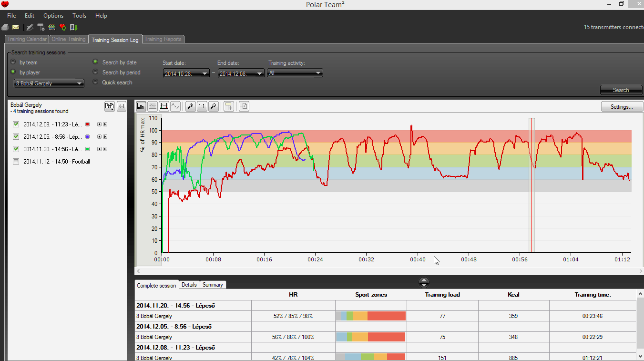Viewport: 644px width, 361px height.
Task: Switch to the Training Calendar tab
Action: (27, 40)
